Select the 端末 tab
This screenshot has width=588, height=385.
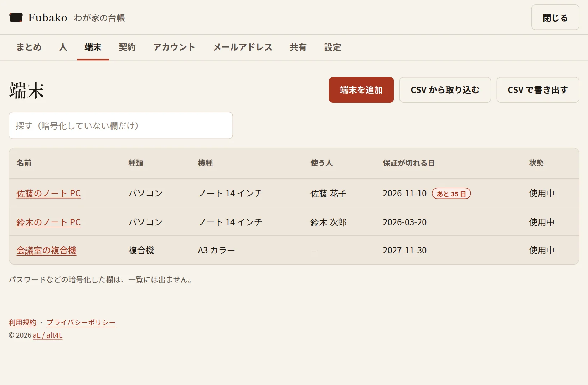[93, 47]
